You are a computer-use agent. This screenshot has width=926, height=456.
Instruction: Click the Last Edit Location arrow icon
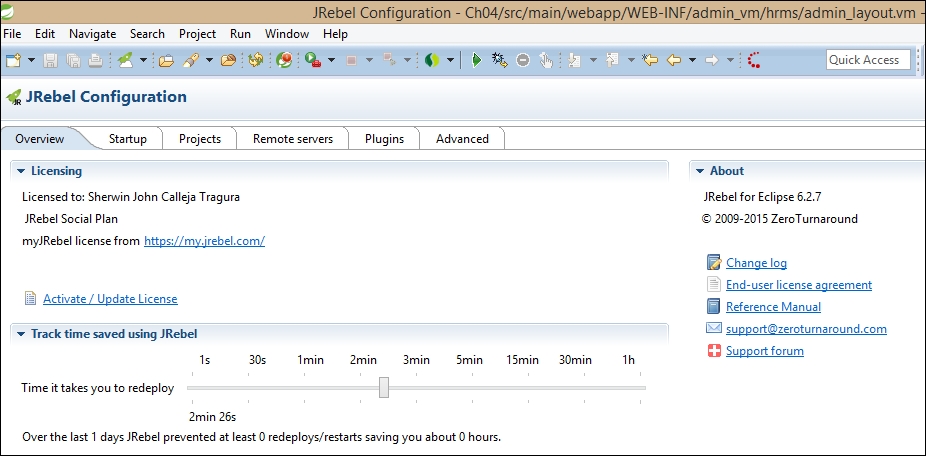pos(651,60)
